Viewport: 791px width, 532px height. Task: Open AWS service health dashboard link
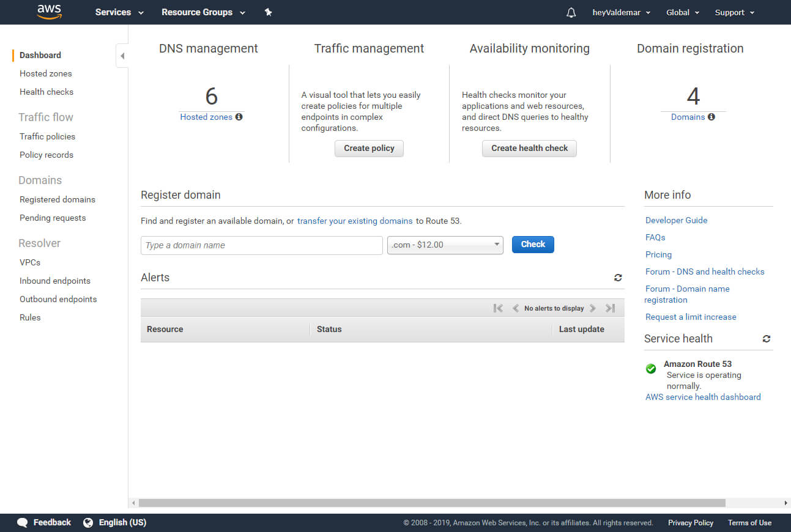[703, 397]
